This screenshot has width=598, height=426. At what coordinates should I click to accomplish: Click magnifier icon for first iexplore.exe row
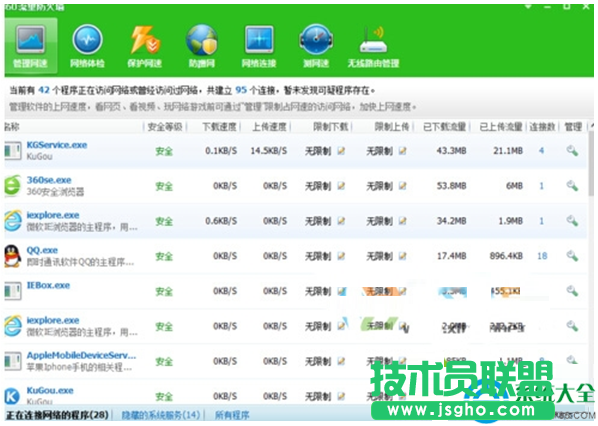(572, 220)
